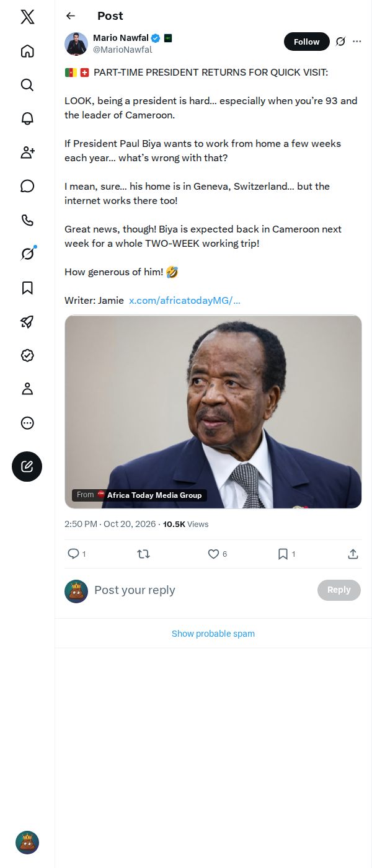Image resolution: width=372 pixels, height=868 pixels.
Task: Open the X logo home
Action: [27, 17]
